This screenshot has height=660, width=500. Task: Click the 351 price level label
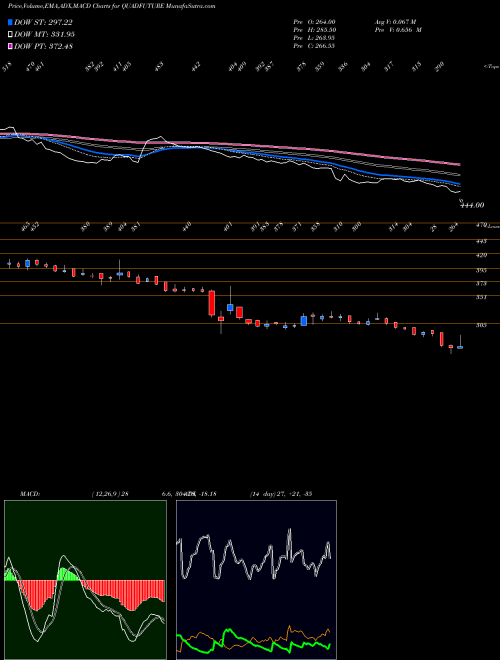click(x=481, y=297)
